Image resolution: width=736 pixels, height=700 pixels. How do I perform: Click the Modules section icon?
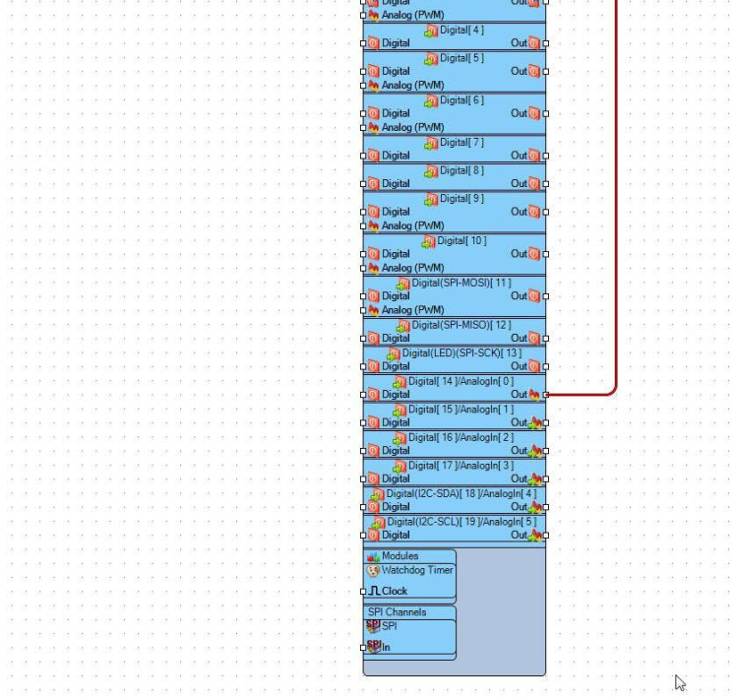(374, 556)
